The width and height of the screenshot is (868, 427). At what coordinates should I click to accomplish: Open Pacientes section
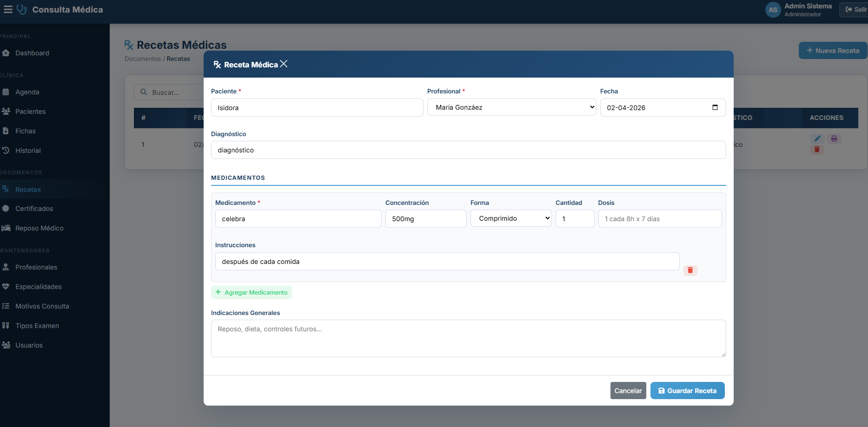tap(54, 112)
